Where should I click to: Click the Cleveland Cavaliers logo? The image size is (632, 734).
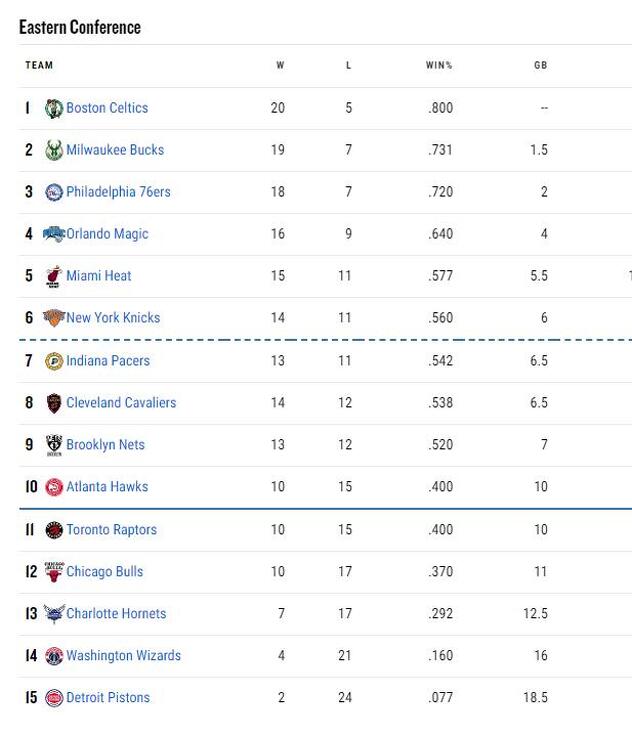point(54,403)
